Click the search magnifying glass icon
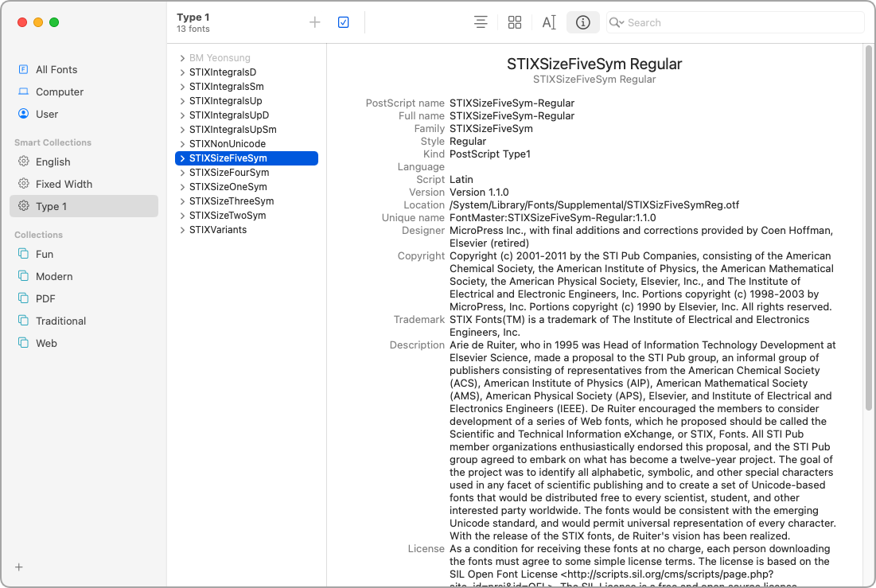Viewport: 876px width, 588px height. coord(613,22)
